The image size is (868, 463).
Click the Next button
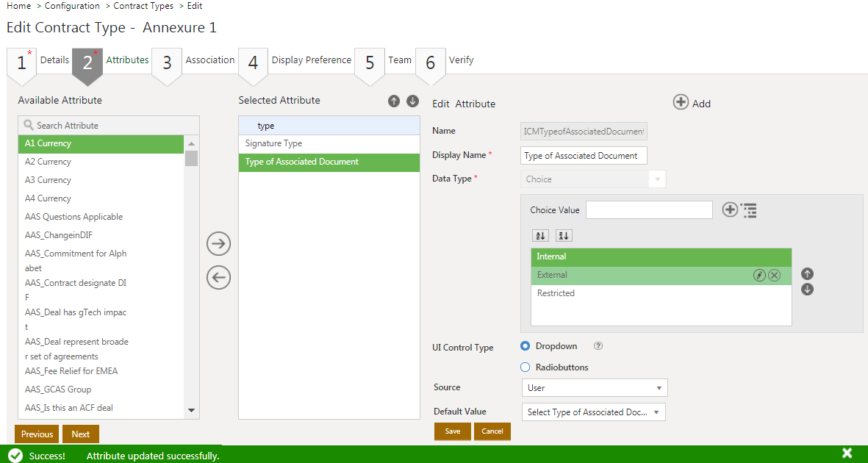[x=81, y=434]
